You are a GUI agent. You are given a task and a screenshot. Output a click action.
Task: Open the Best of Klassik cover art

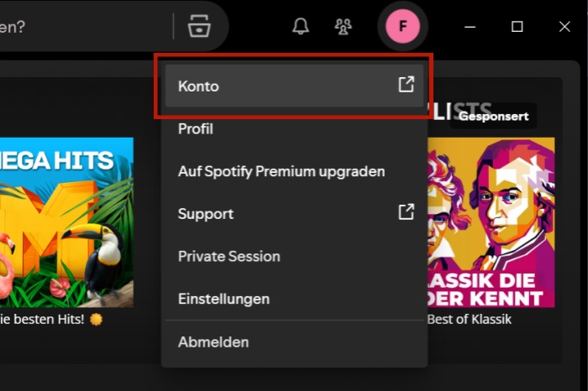tap(491, 222)
